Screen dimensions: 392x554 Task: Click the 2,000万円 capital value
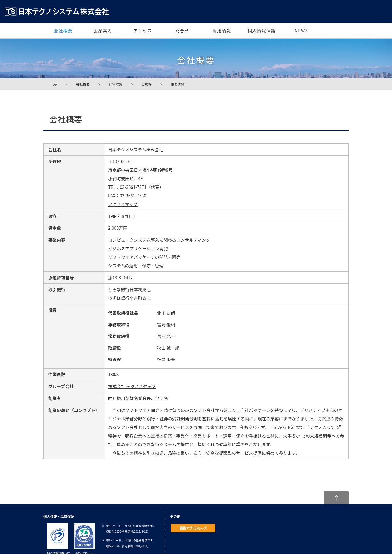tap(118, 228)
